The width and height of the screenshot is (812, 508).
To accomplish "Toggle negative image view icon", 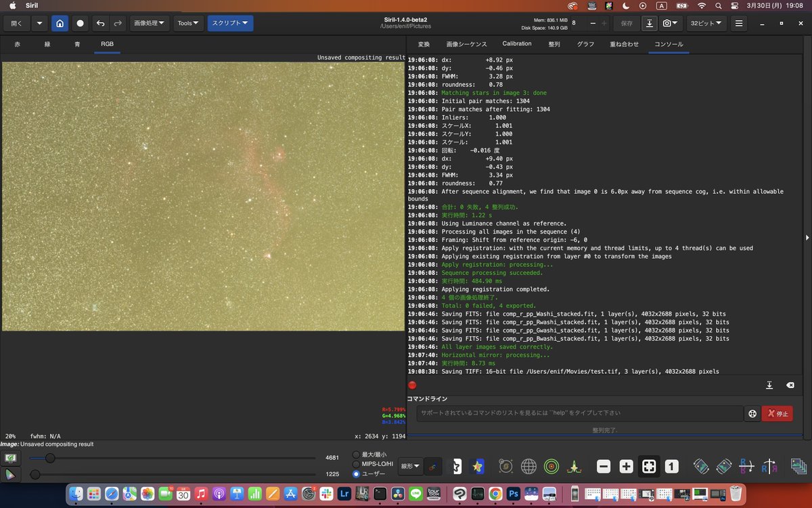I will click(457, 466).
